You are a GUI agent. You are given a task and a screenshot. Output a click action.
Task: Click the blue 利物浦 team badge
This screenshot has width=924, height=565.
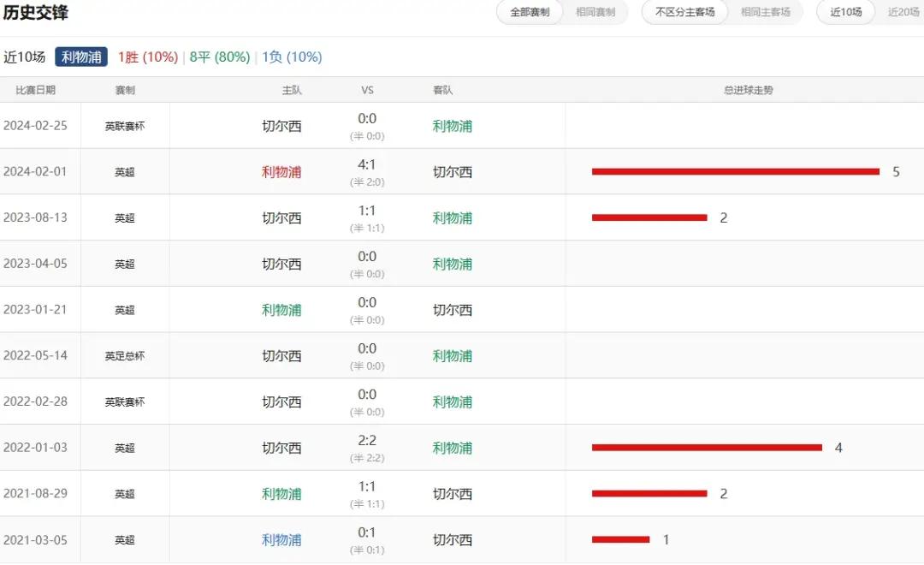(x=81, y=56)
